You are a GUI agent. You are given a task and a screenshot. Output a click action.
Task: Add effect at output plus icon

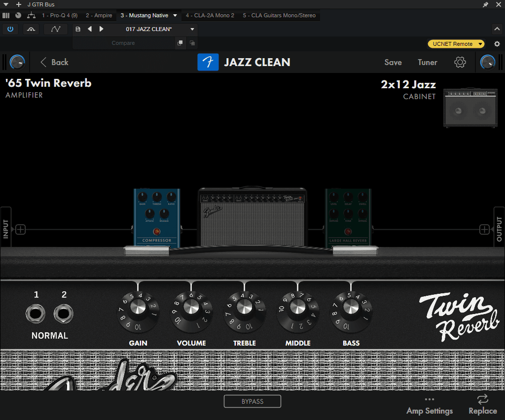pos(485,229)
